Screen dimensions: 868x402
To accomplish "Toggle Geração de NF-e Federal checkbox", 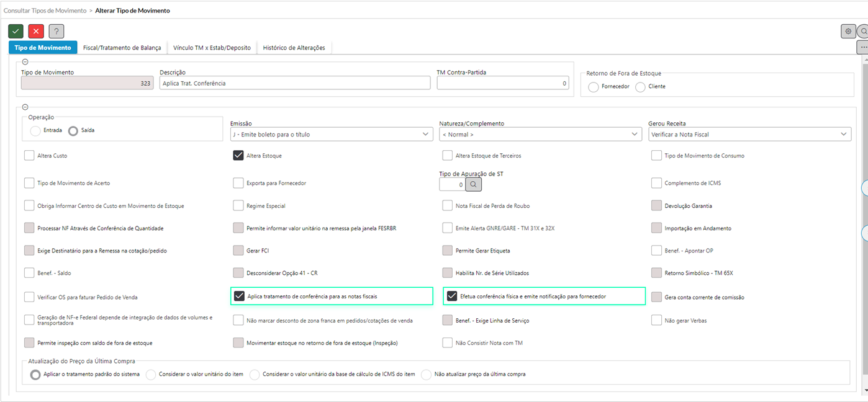I will 29,319.
